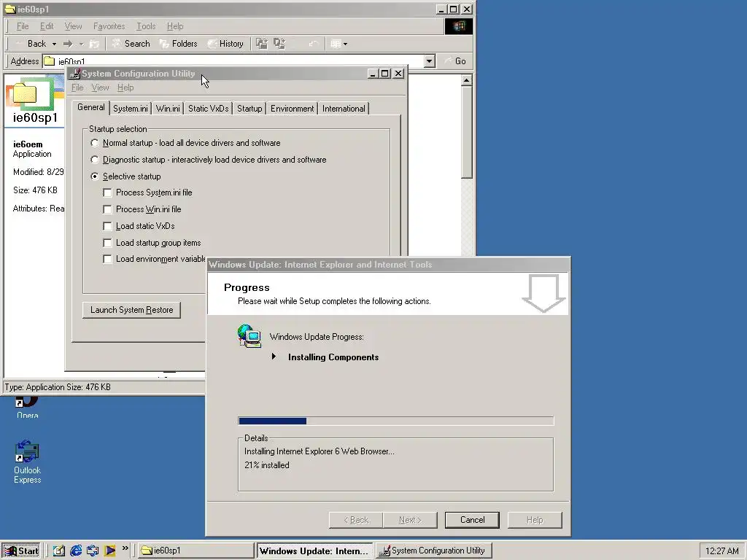Image resolution: width=747 pixels, height=560 pixels.
Task: Expand the quick launch overflow chevron
Action: point(125,548)
